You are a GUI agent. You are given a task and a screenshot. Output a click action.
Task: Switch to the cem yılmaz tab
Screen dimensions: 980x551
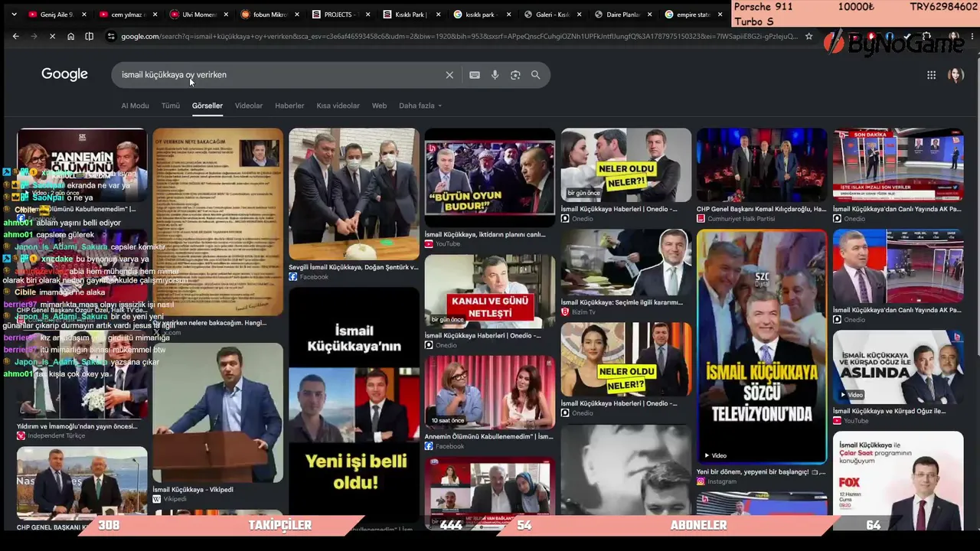[x=127, y=15]
